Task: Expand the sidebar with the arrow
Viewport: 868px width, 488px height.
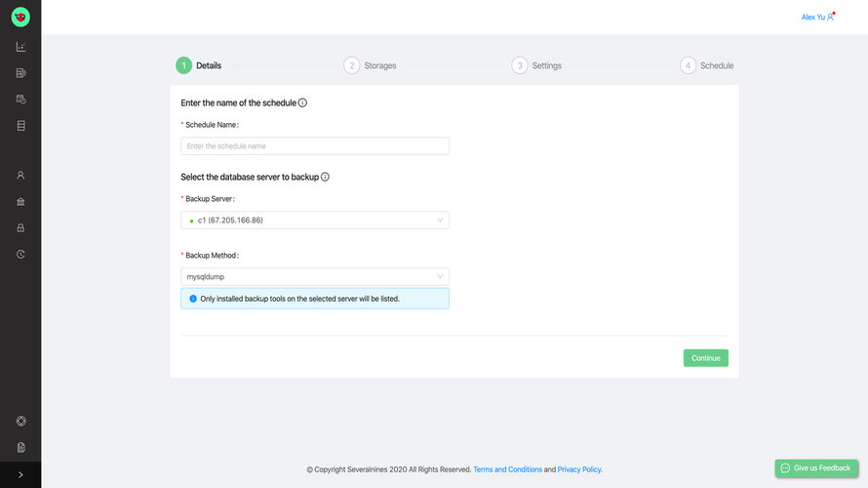Action: tap(20, 474)
